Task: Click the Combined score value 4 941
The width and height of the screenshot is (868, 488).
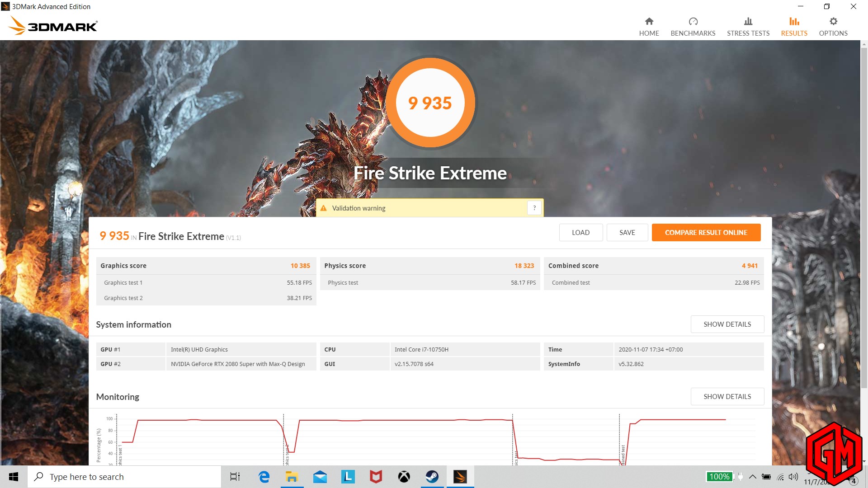Action: [x=750, y=266]
